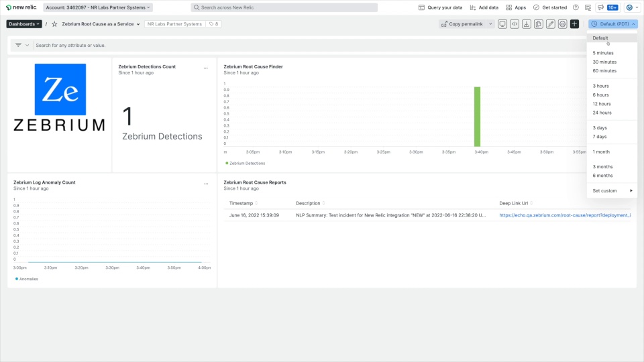
Task: Click the Zebrium Root Cause Reports widget title
Action: (x=255, y=182)
